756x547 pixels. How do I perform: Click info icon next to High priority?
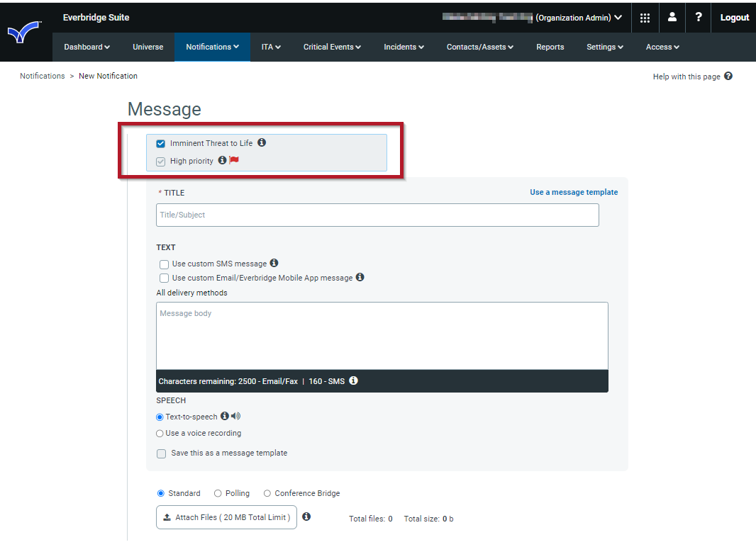click(x=222, y=160)
